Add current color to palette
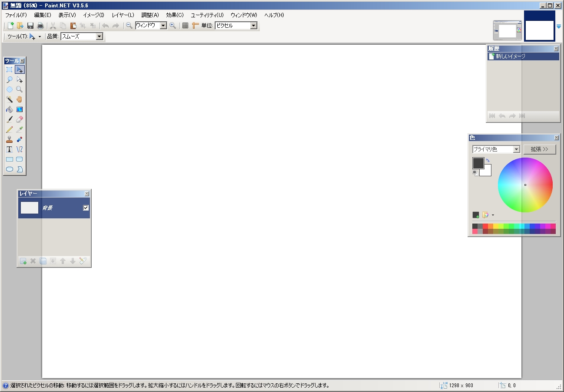Viewport: 564px width, 392px height. click(476, 215)
